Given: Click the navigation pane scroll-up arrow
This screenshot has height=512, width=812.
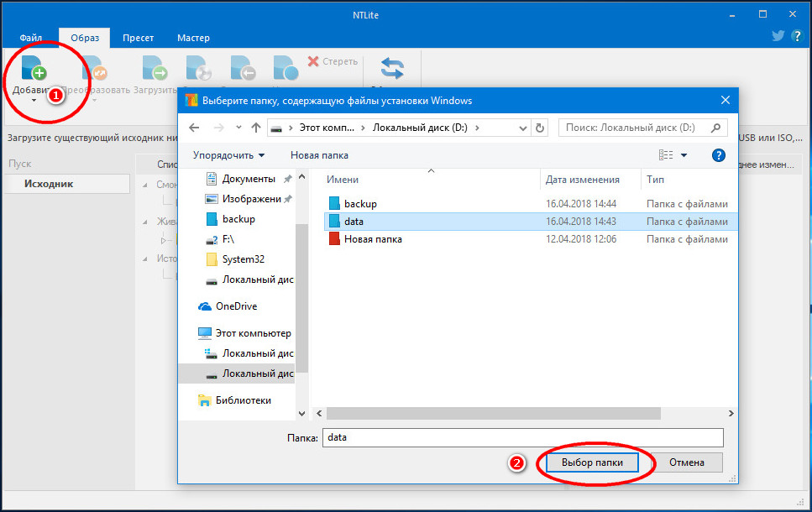Looking at the screenshot, I should [x=302, y=177].
